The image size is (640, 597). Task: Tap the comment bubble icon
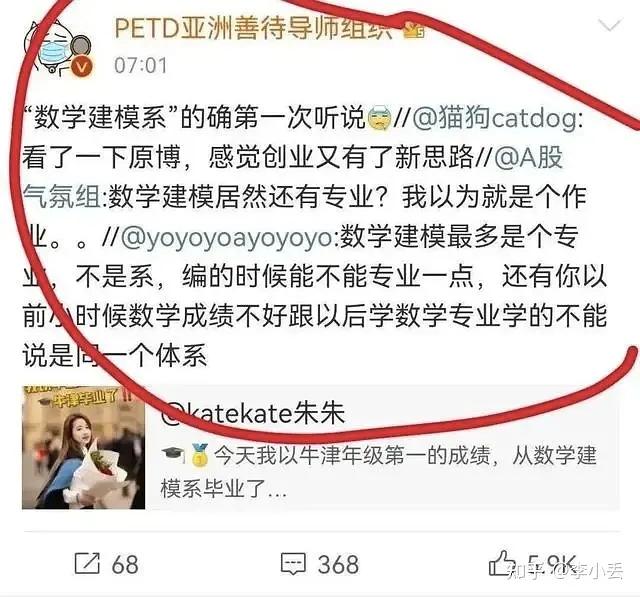point(293,564)
